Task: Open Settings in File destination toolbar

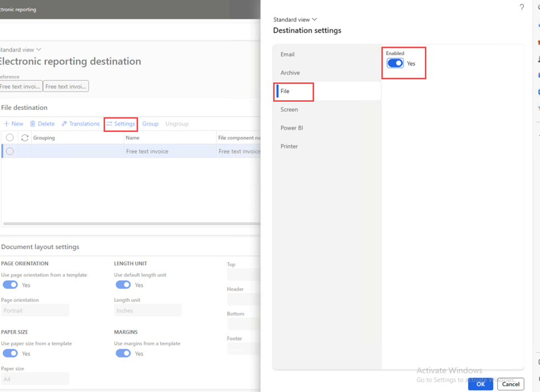Action: coord(121,124)
